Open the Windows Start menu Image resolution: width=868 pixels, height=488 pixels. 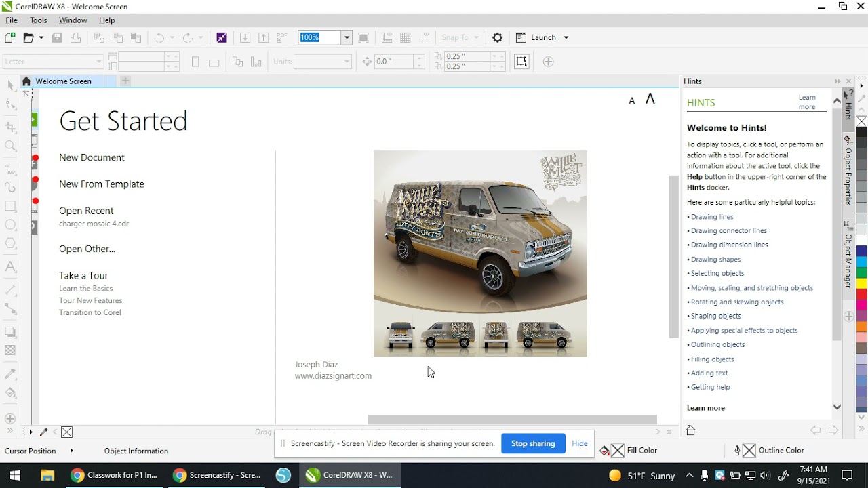tap(15, 475)
